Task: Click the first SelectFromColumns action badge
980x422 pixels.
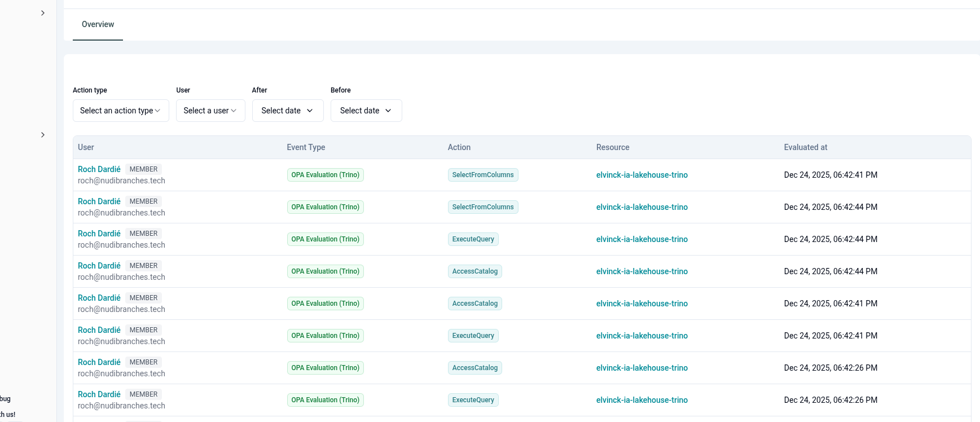Action: click(482, 175)
